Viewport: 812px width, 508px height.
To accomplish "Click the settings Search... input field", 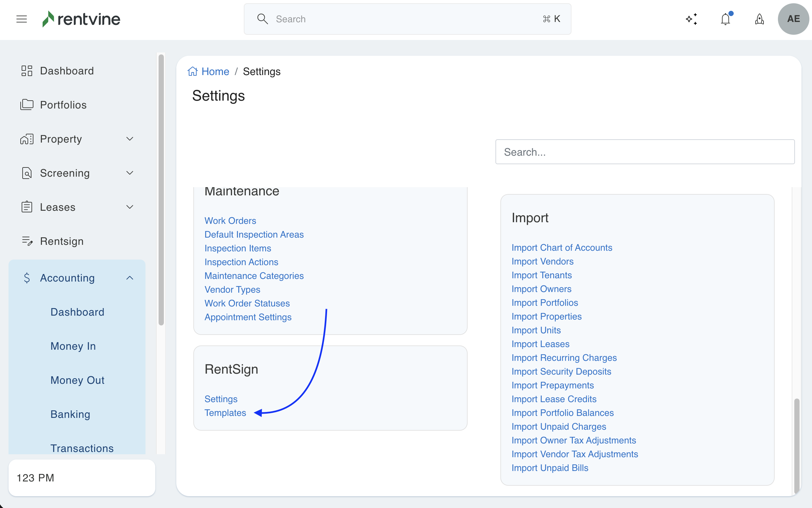I will (645, 152).
